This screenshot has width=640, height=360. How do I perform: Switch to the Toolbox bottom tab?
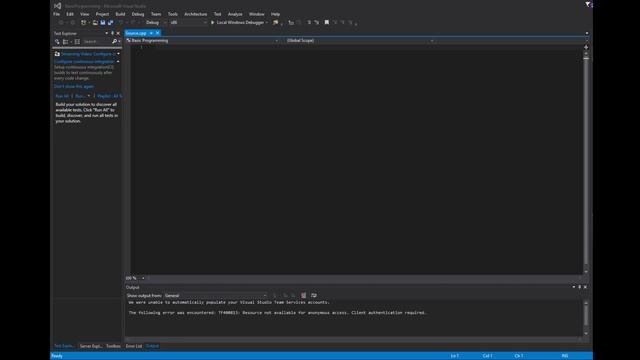[x=113, y=346]
